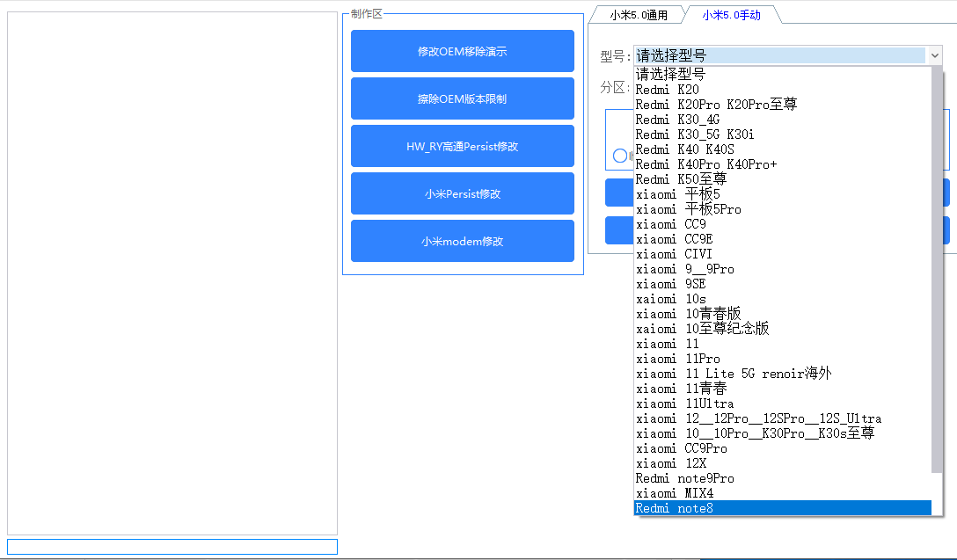This screenshot has height=560, width=957.
Task: Click the model list vertical scrollbar
Action: pos(937,270)
